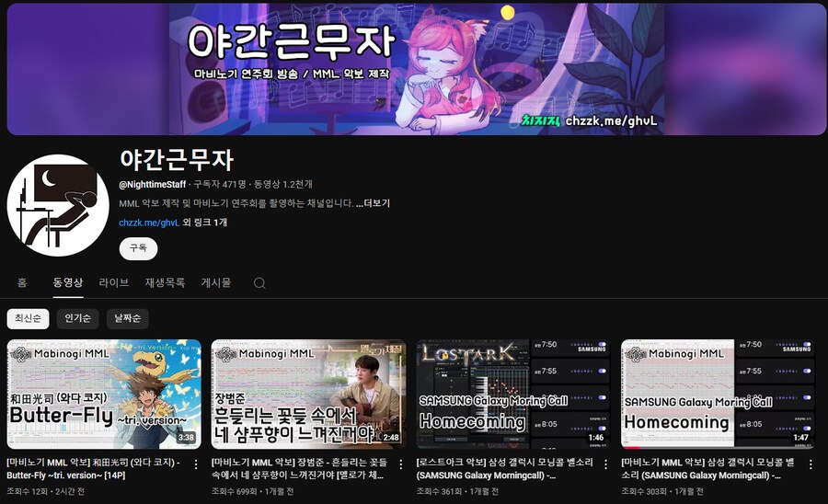Click 조회수 361회 · 1개월 전 metadata
This screenshot has height=504, width=828.
[x=457, y=491]
